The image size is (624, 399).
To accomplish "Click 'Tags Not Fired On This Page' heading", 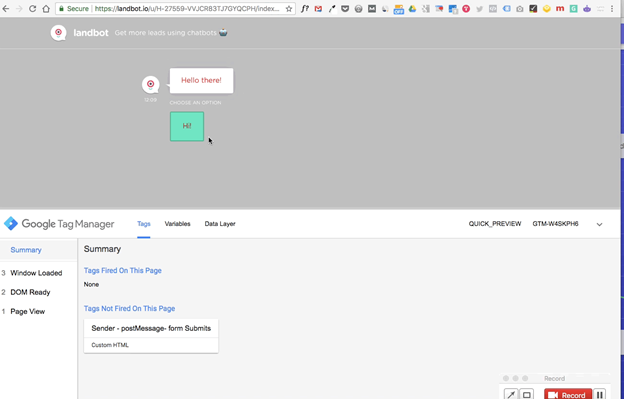I will pos(129,309).
